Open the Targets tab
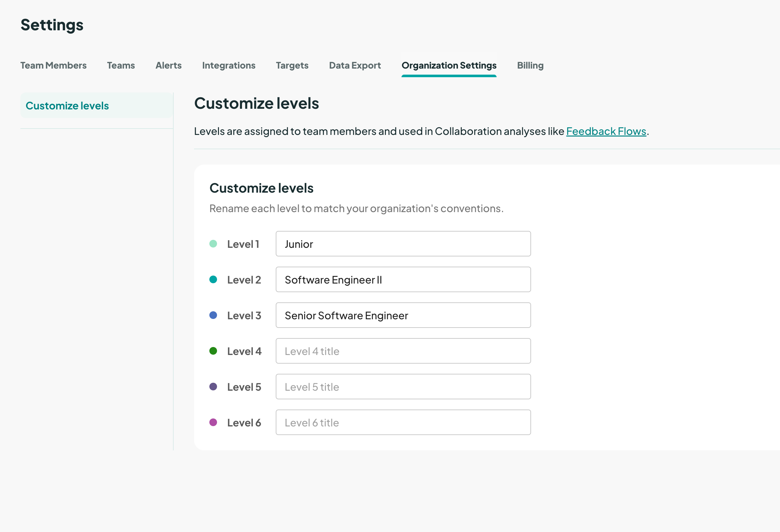Screen dimensions: 780x532 292,65
